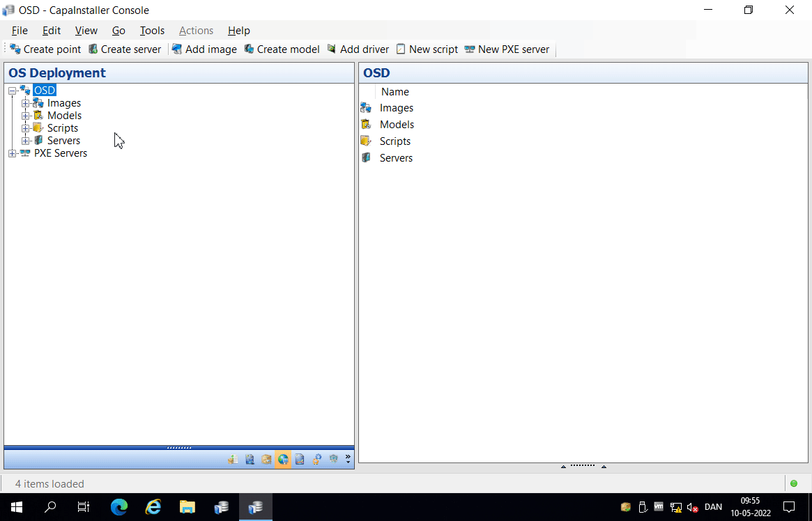Expand the Models tree node
Viewport: 812px width, 521px height.
(25, 116)
